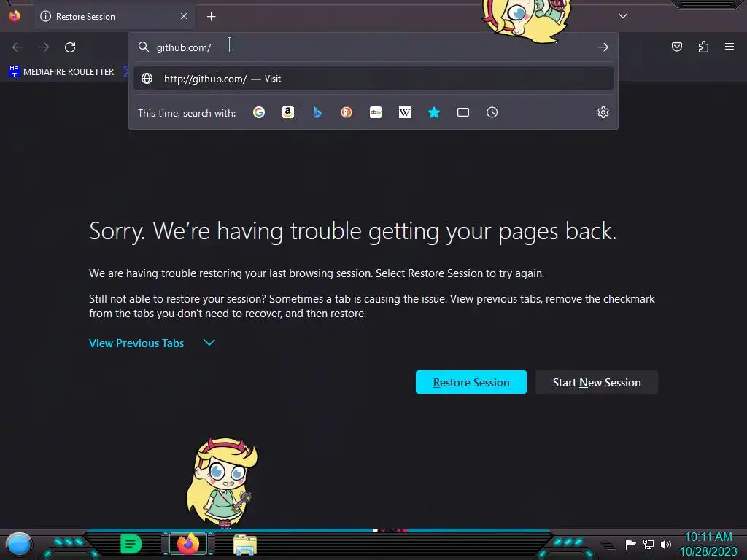The image size is (747, 560).
Task: Open the list all tabs dropdown
Action: coord(623,16)
